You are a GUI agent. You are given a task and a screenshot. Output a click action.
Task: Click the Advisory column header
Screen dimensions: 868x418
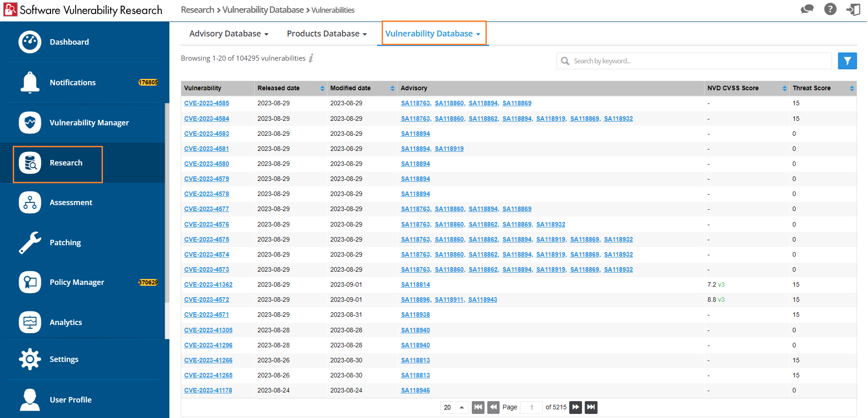tap(551, 88)
